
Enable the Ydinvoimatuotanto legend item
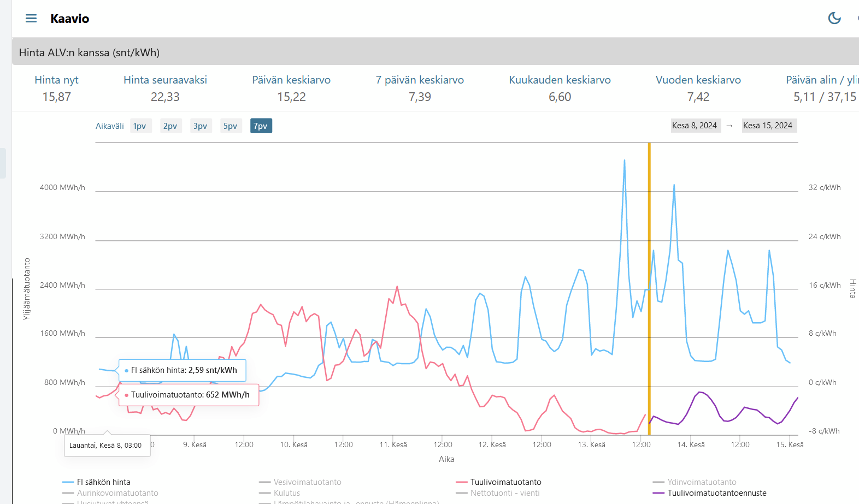[x=702, y=482]
